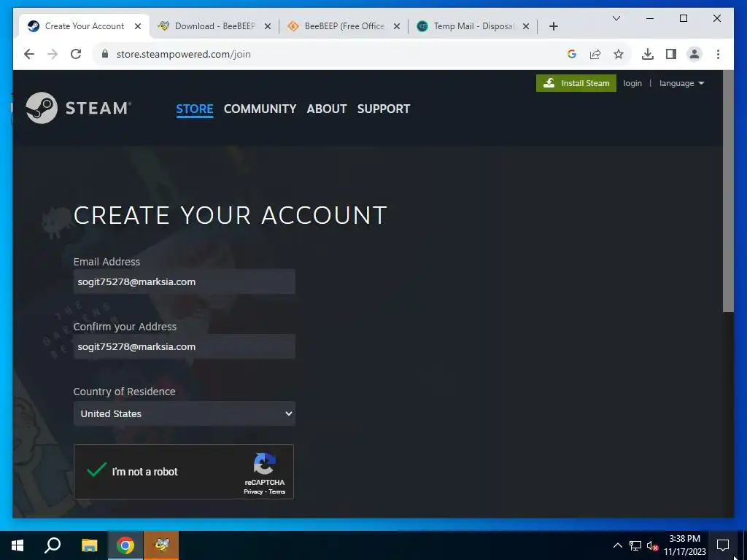
Task: Open the Chrome three-dot menu
Action: click(x=718, y=54)
